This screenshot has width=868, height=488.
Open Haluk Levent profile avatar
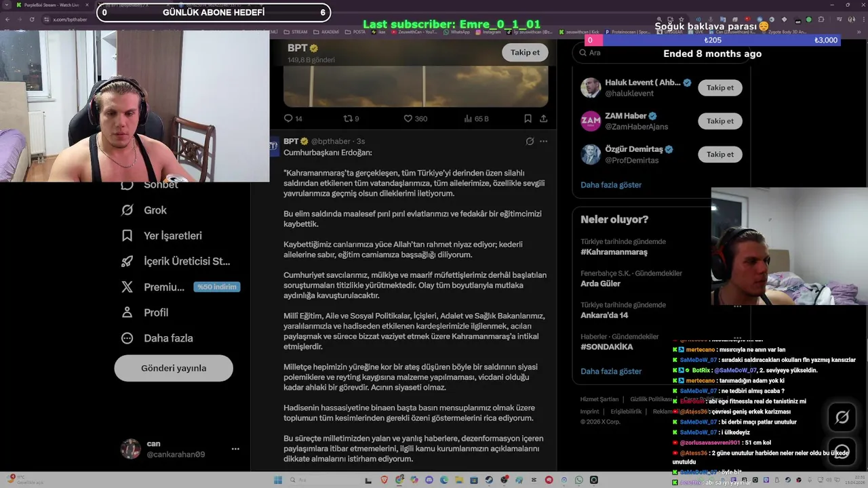[x=591, y=87]
